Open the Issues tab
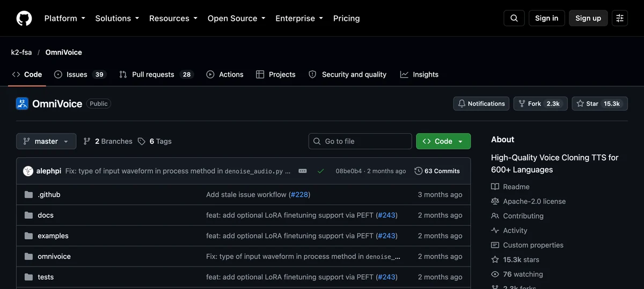 79,75
